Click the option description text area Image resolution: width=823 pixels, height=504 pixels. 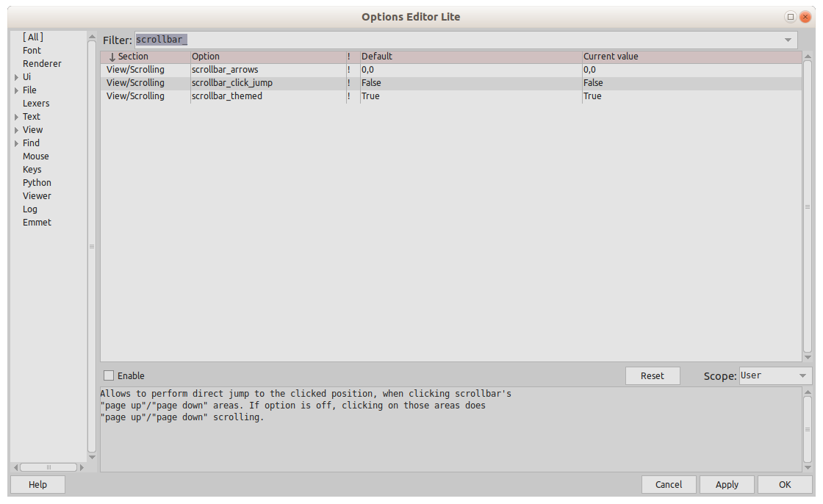(451, 430)
